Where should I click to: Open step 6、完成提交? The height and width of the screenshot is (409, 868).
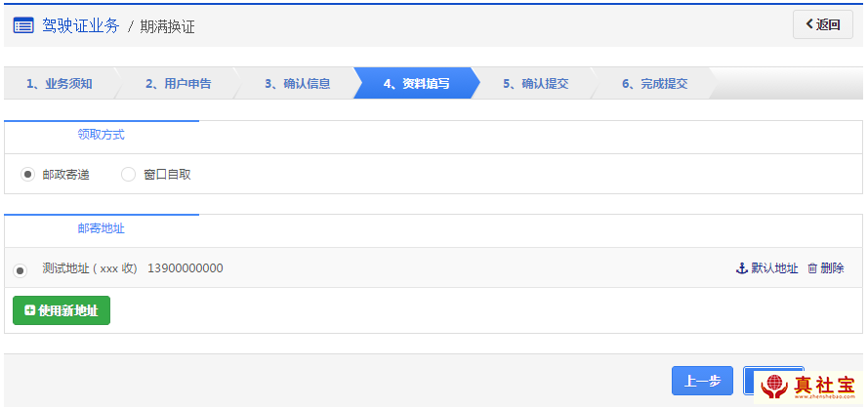pos(654,84)
